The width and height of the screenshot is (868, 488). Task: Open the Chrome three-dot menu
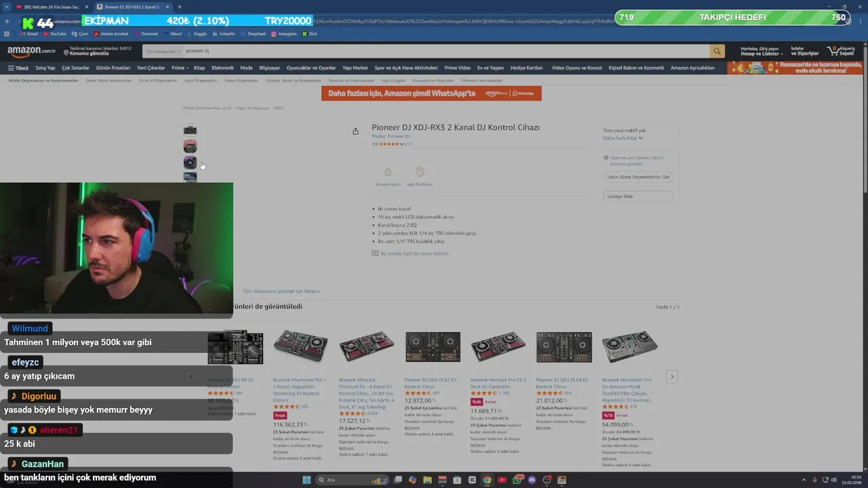[x=861, y=22]
